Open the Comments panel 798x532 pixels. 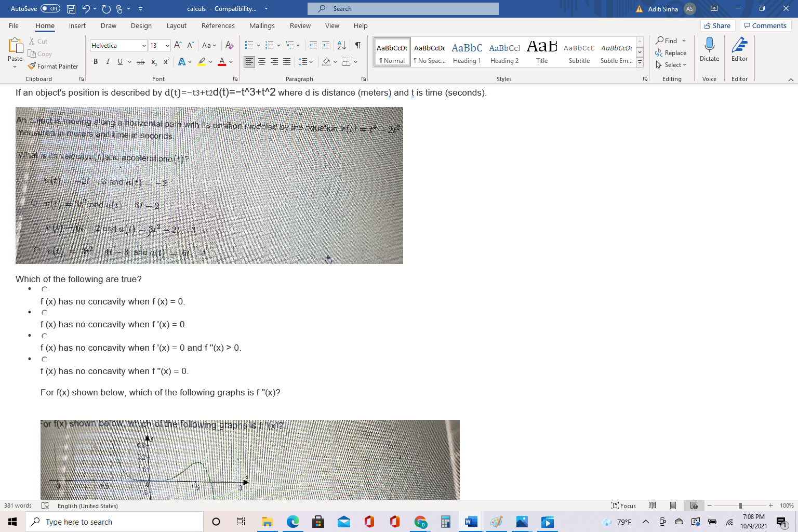tap(765, 25)
